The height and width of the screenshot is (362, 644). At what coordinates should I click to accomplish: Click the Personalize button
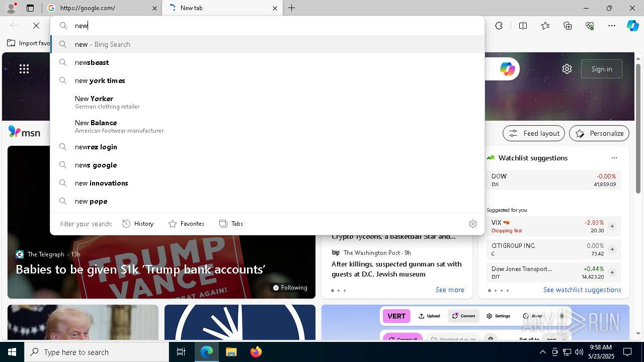(x=599, y=133)
